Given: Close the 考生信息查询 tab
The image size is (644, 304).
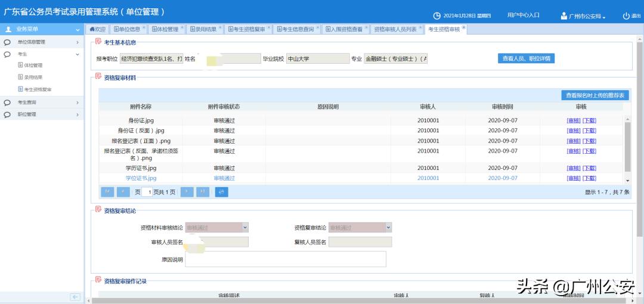Looking at the screenshot, I should tap(318, 27).
